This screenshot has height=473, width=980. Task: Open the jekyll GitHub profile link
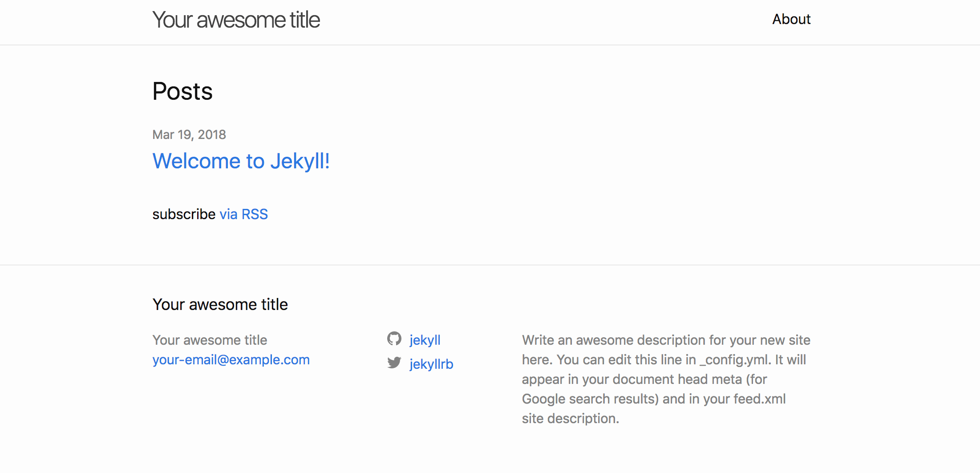pyautogui.click(x=425, y=340)
